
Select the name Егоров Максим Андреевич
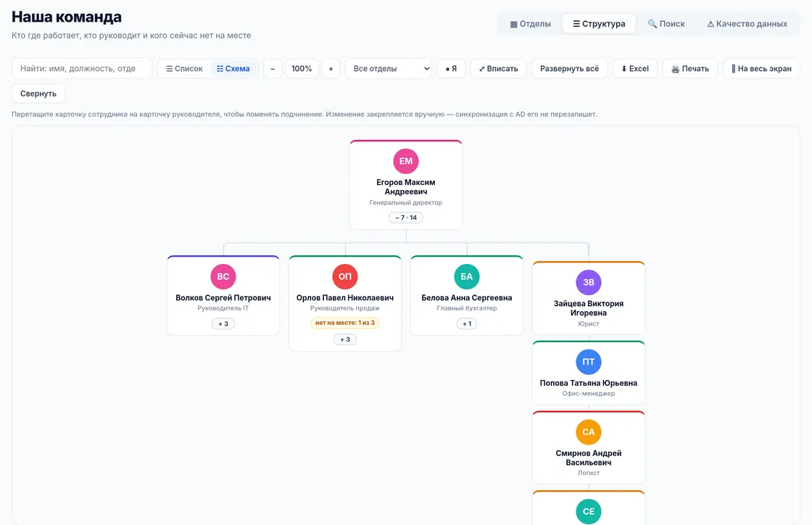pos(406,187)
